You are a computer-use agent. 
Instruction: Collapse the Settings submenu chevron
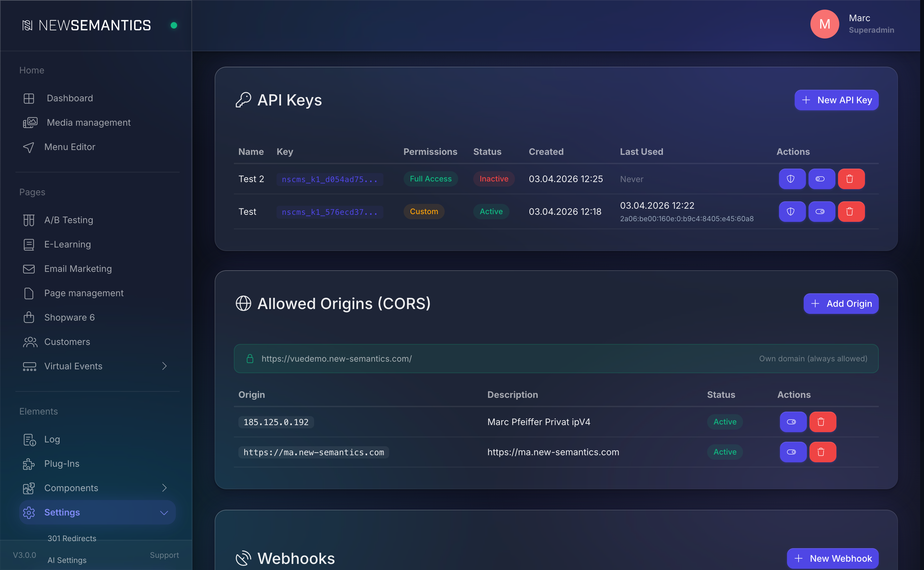point(164,513)
